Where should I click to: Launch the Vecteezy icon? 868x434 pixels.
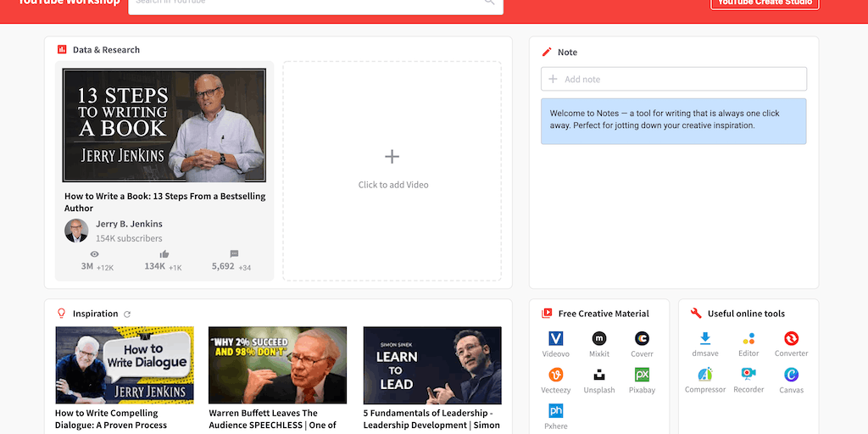coord(556,375)
